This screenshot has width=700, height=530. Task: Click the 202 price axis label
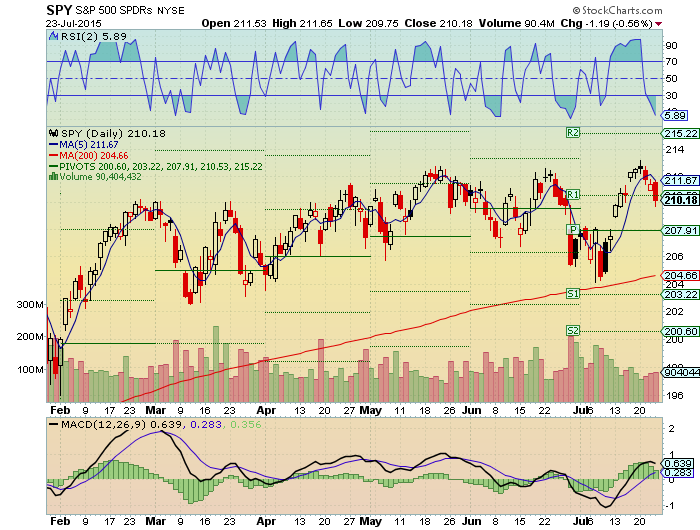tap(674, 311)
